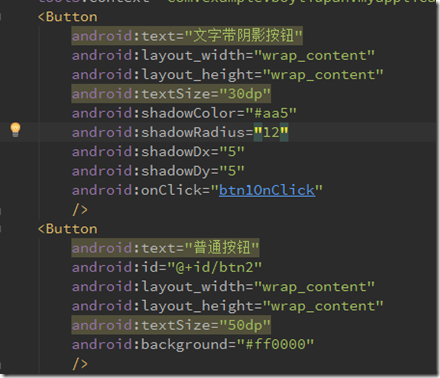Image resolution: width=440 pixels, height=378 pixels.
Task: Click the android:shadowDy="5" line
Action: (158, 171)
